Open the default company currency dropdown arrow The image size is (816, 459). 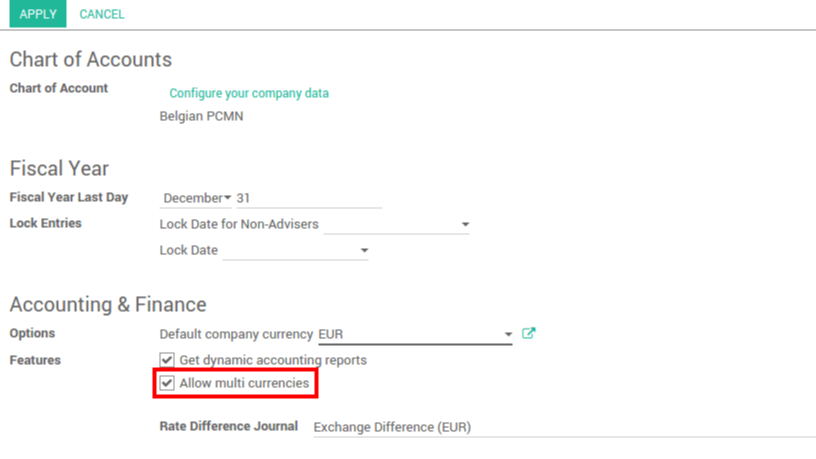(508, 335)
